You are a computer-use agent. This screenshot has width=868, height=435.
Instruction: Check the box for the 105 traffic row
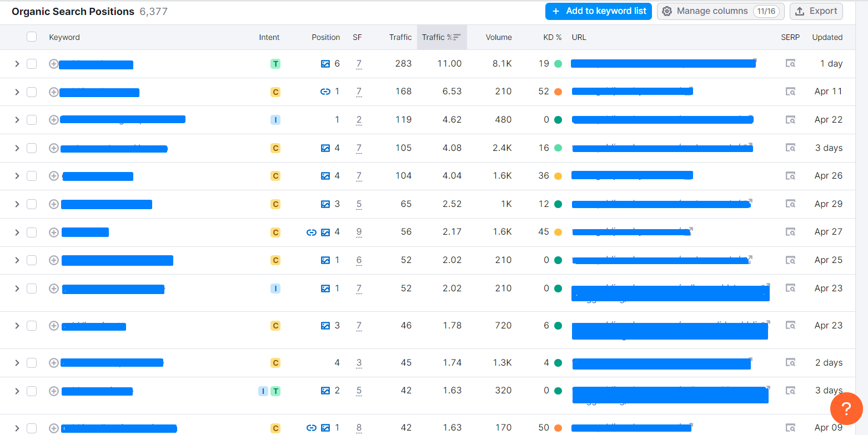point(32,148)
